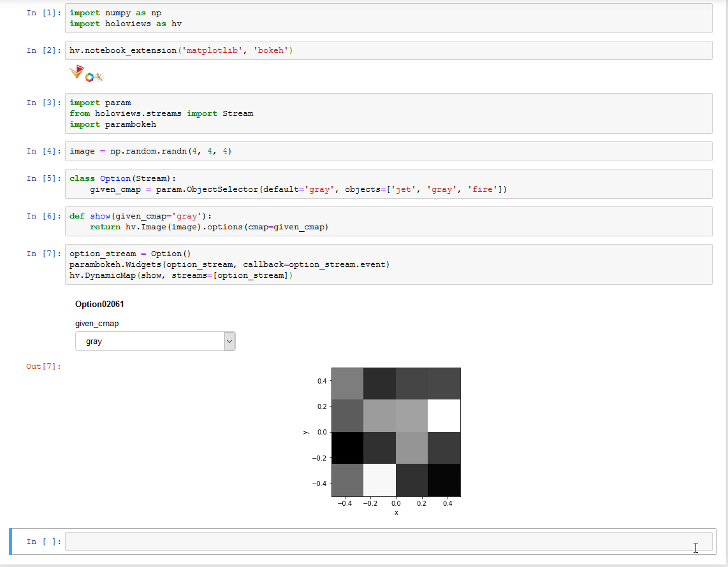728x567 pixels.
Task: Click the grayscale image plot output
Action: click(395, 431)
